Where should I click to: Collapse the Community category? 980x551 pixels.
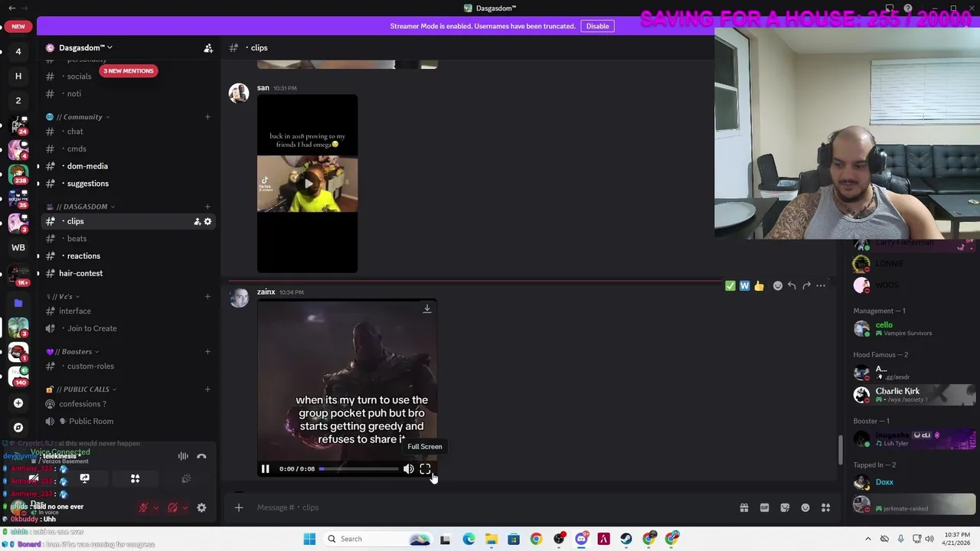tap(78, 117)
